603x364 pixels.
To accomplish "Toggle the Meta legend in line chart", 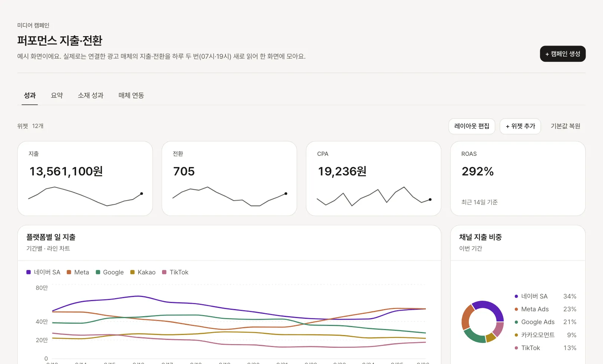I will 78,272.
